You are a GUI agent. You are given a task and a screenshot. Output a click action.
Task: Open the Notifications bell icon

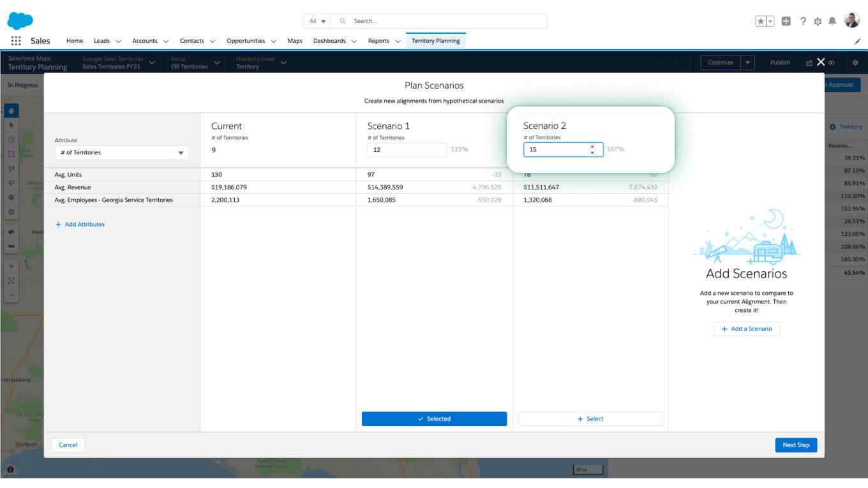coord(832,21)
